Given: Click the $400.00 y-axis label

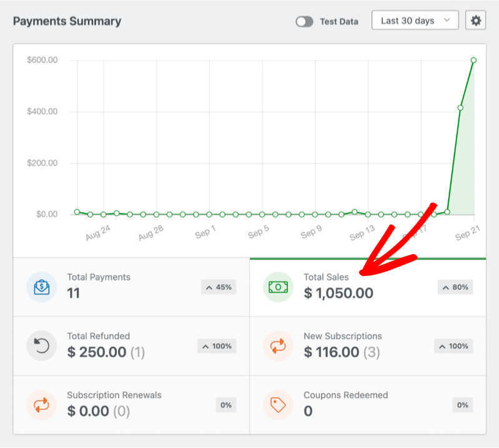Looking at the screenshot, I should 42,111.
